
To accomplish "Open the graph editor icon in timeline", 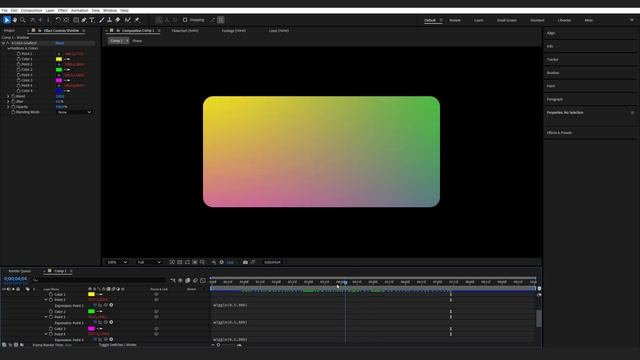I will 203,280.
